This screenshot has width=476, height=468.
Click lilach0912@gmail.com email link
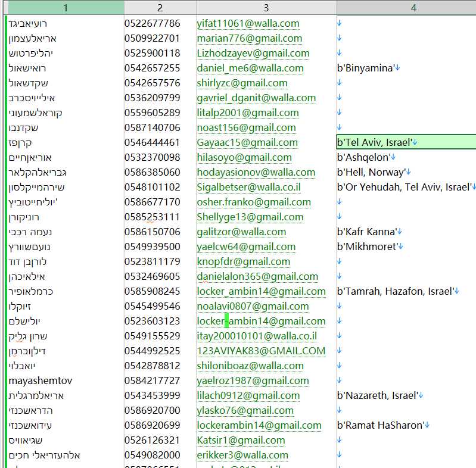pos(248,395)
